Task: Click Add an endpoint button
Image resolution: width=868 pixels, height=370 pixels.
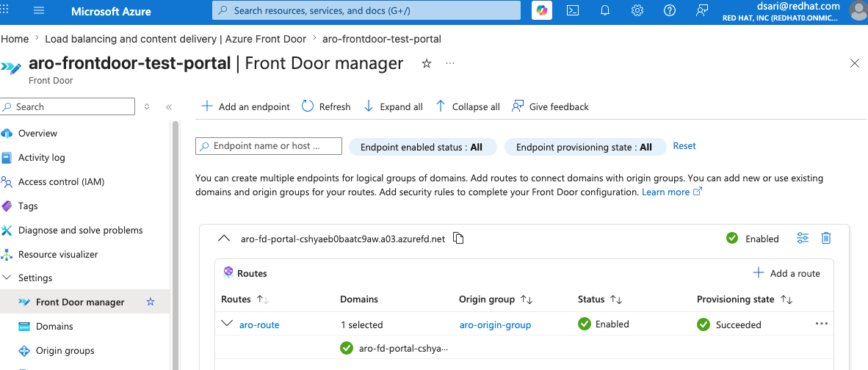Action: point(245,106)
